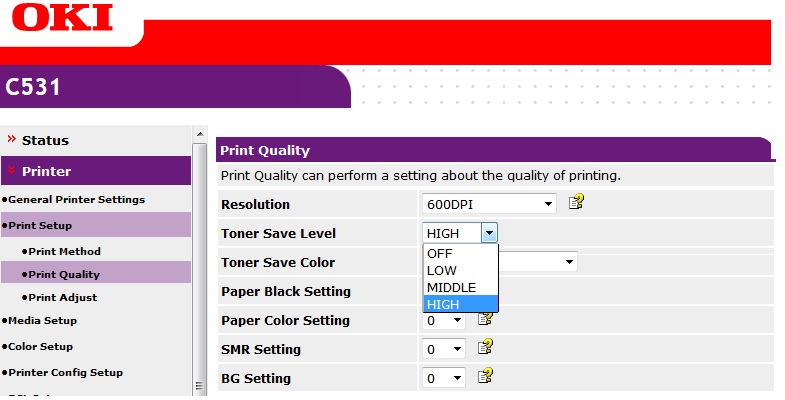Viewport: 785px width, 400px height.
Task: Select OFF in the toner save list
Action: (x=460, y=254)
